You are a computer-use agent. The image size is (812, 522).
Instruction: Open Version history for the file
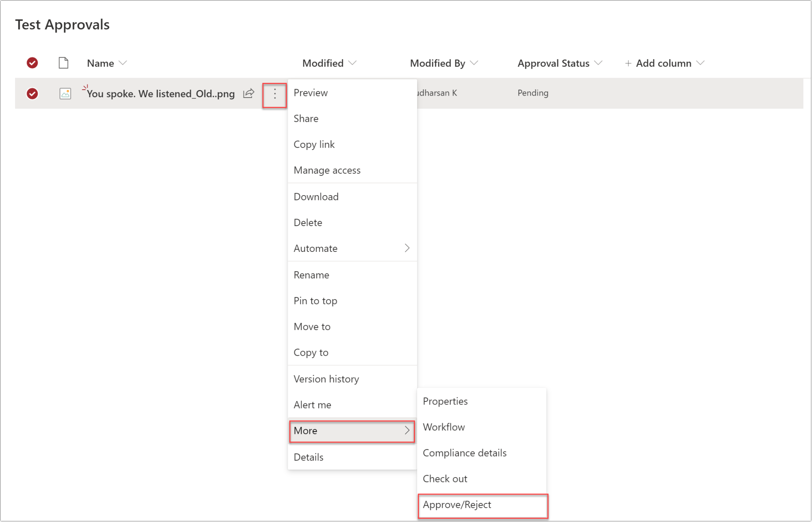(326, 378)
